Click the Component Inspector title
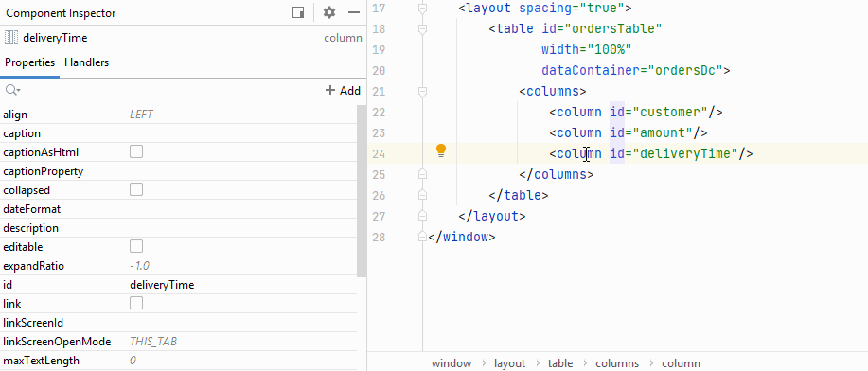868x371 pixels. 61,13
